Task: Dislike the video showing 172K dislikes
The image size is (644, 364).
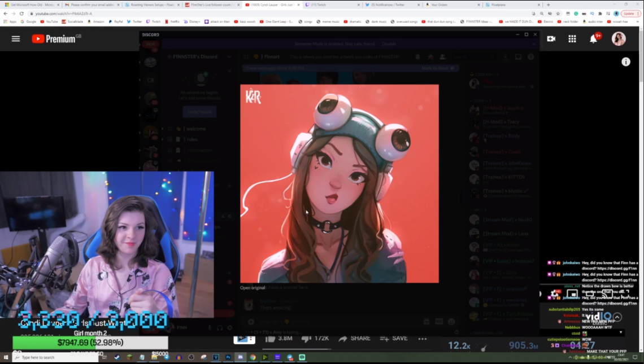Action: click(315, 338)
